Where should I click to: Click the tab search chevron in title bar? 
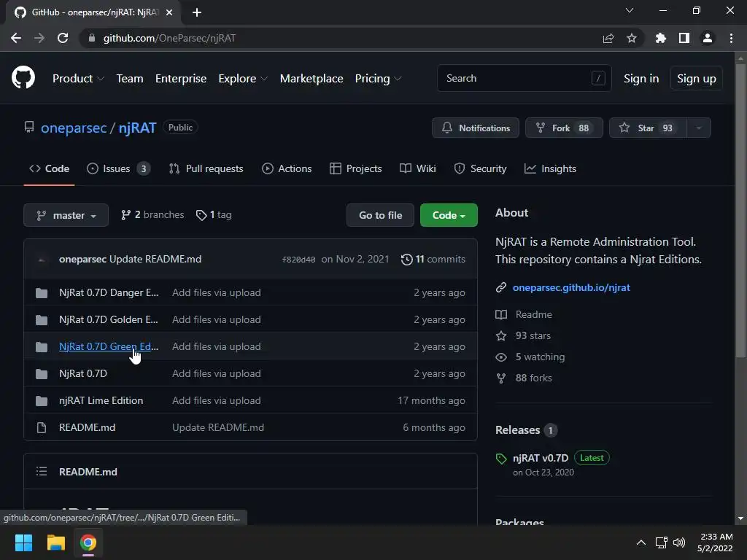click(x=630, y=10)
